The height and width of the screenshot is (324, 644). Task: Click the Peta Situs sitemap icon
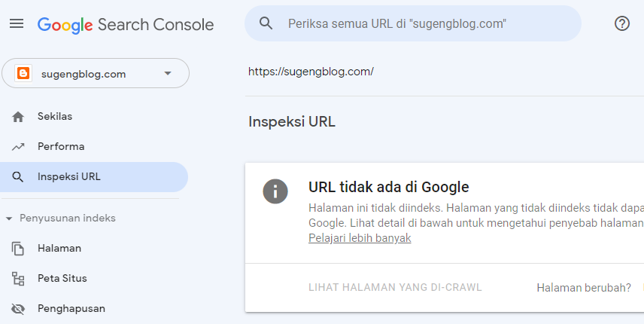pyautogui.click(x=18, y=278)
